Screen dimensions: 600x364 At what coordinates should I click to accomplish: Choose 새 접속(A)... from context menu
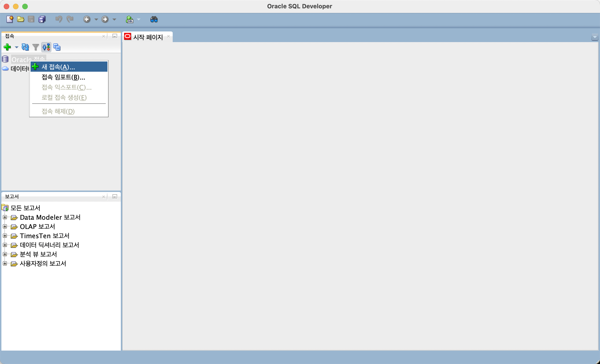(x=69, y=67)
